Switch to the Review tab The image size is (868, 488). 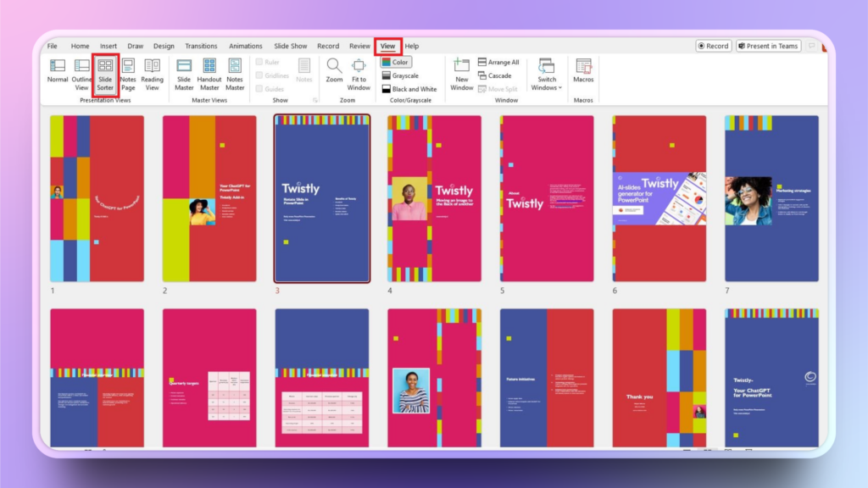pos(359,46)
